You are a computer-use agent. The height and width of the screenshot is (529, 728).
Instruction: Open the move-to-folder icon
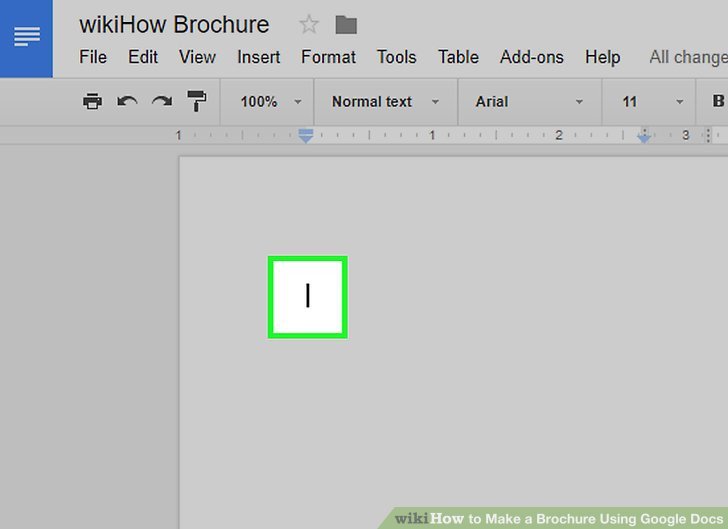(346, 25)
